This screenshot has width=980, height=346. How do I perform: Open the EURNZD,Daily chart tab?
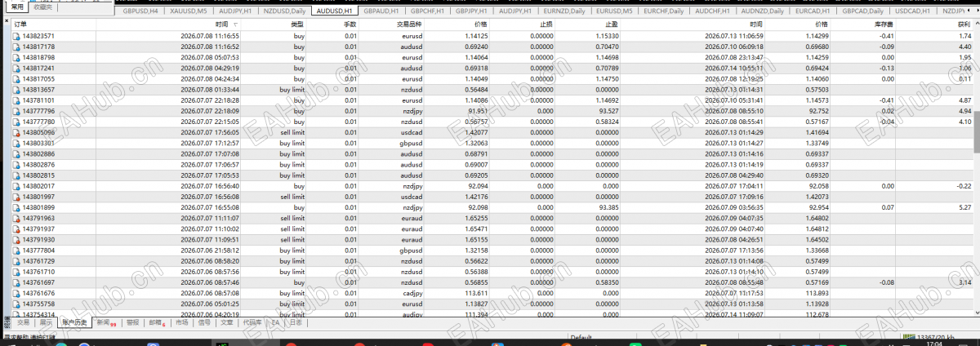click(x=565, y=11)
